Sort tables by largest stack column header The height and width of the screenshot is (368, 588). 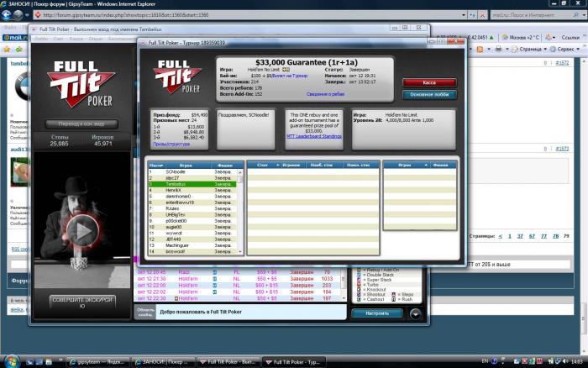(322, 165)
